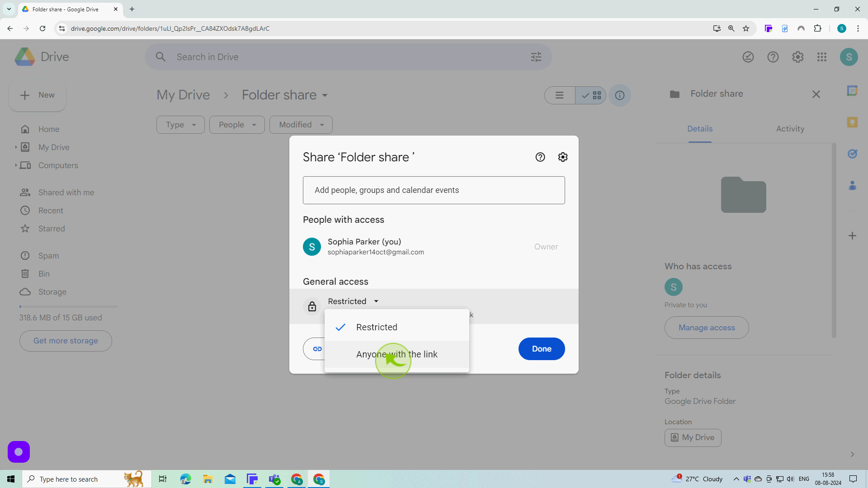Image resolution: width=868 pixels, height=488 pixels.
Task: Expand My Drive tree arrow
Action: coord(16,147)
